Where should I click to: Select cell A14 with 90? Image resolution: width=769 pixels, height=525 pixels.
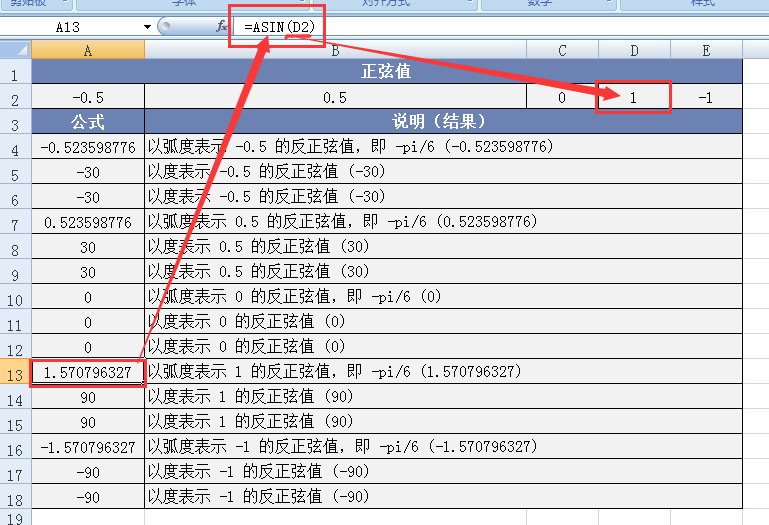coord(88,397)
